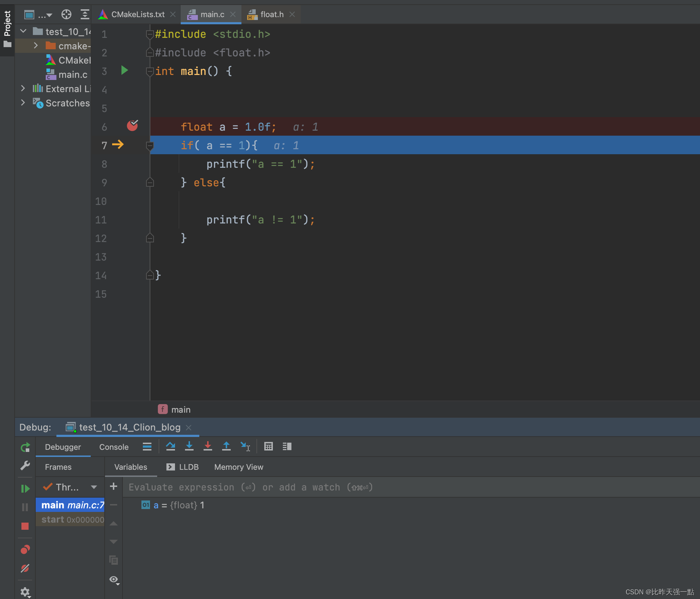Click the Rerun debug session icon
The width and height of the screenshot is (700, 599).
pyautogui.click(x=25, y=447)
